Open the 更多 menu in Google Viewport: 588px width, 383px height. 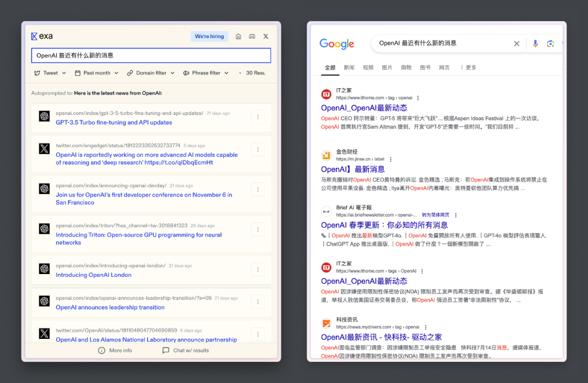pyautogui.click(x=468, y=68)
